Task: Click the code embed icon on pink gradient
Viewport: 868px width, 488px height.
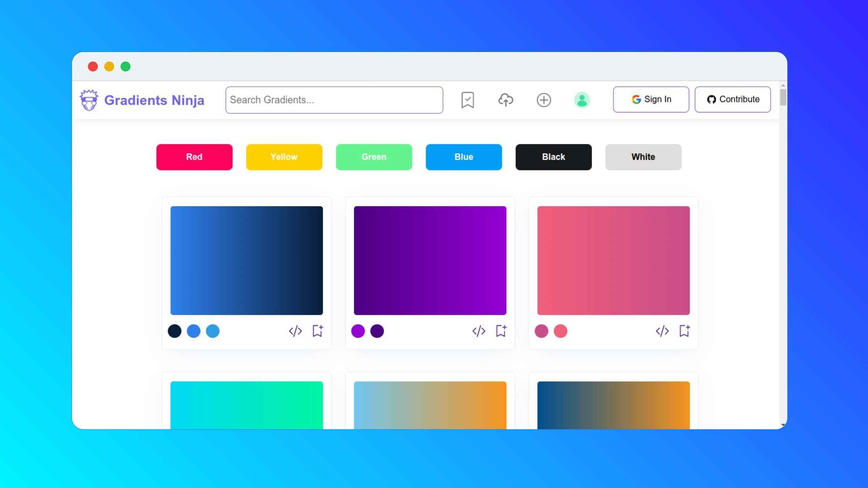Action: click(662, 331)
